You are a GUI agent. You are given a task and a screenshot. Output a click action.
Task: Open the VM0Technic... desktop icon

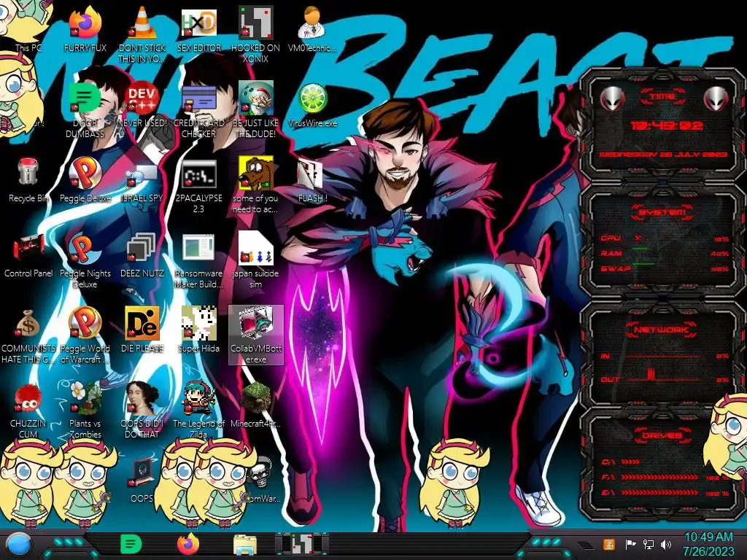coord(312,29)
